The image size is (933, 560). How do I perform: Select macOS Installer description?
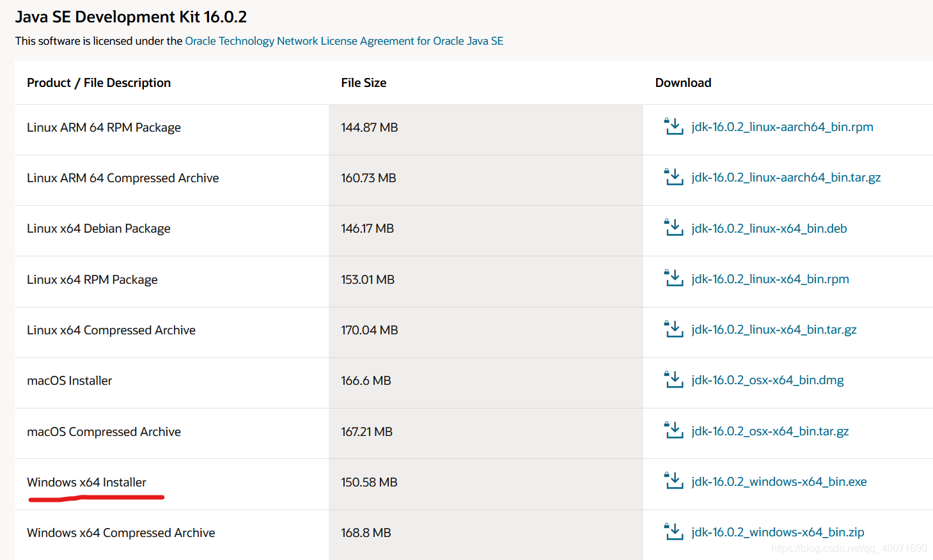[x=69, y=380]
